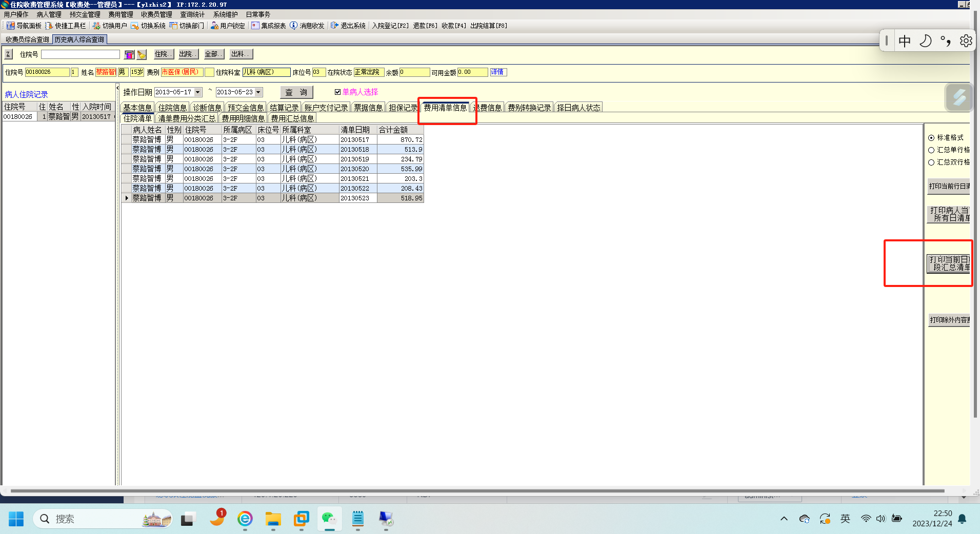Click the 详情 details link

tap(498, 72)
